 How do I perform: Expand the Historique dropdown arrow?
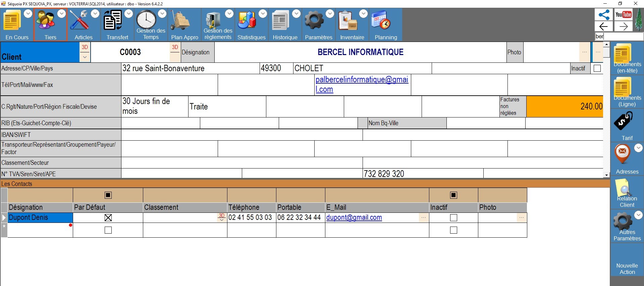pyautogui.click(x=297, y=13)
